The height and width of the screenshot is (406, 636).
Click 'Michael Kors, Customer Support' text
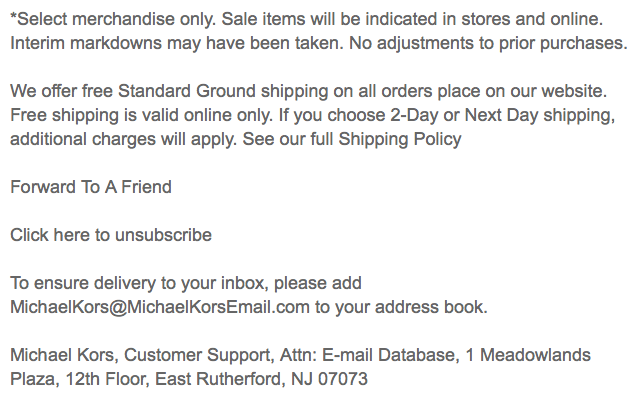pyautogui.click(x=142, y=355)
